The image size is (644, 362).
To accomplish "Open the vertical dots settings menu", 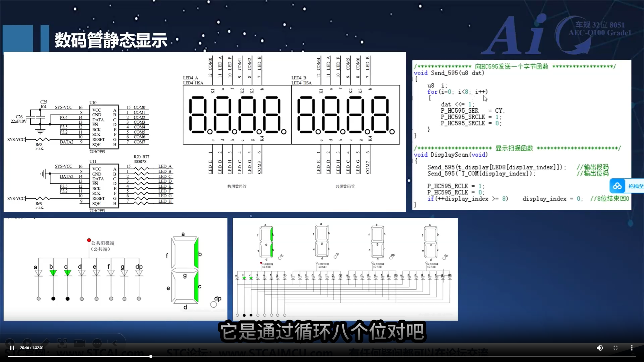I will tap(632, 348).
